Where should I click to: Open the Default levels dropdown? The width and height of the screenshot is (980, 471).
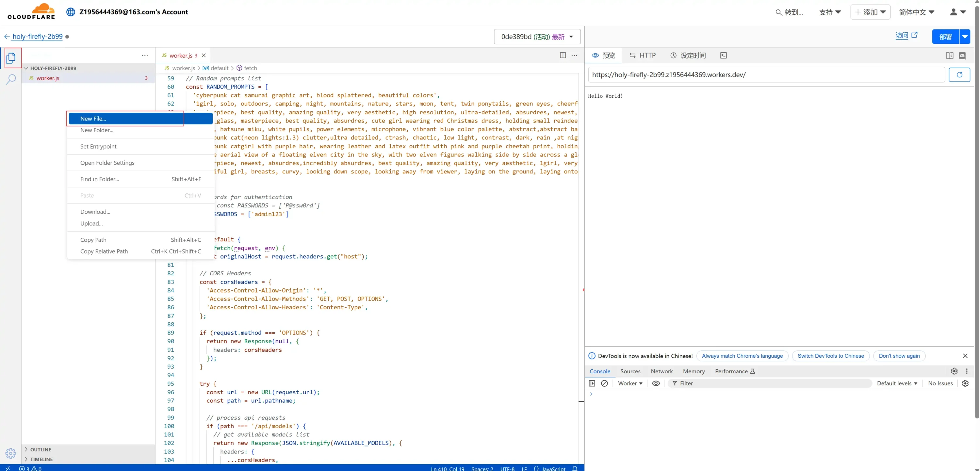coord(897,383)
